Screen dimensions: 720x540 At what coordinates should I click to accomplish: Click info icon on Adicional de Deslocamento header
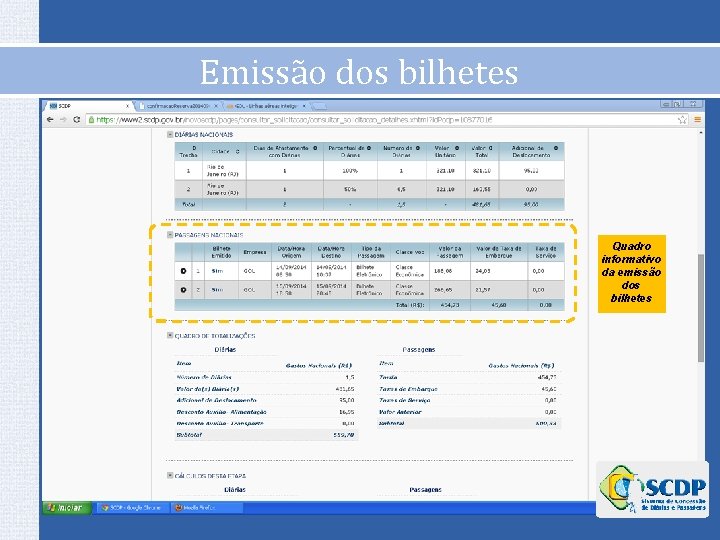(556, 148)
